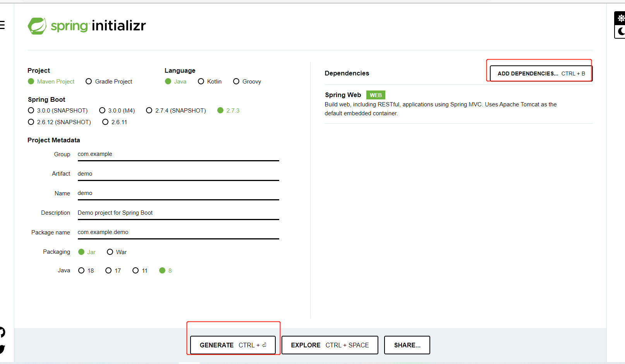The height and width of the screenshot is (364, 625).
Task: Edit the Description field
Action: click(178, 213)
